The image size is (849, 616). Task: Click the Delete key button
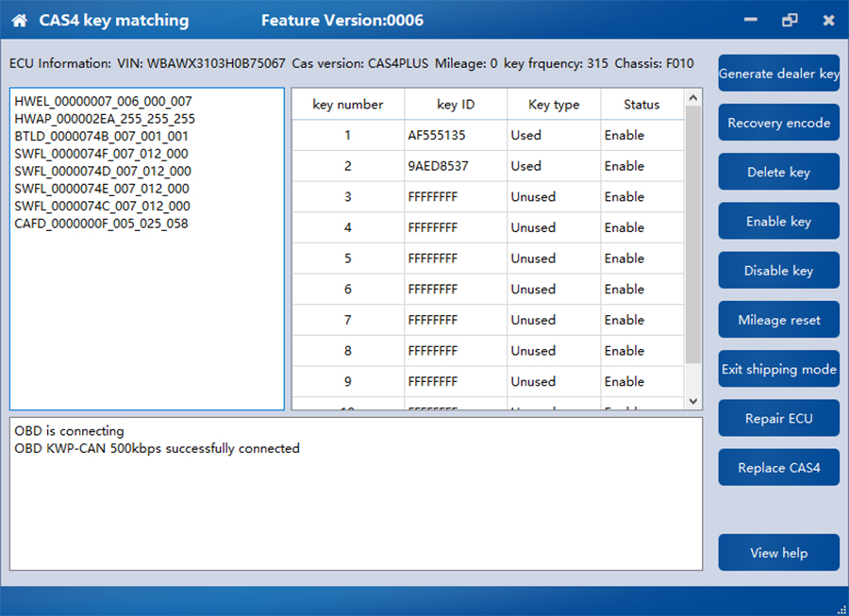[778, 173]
